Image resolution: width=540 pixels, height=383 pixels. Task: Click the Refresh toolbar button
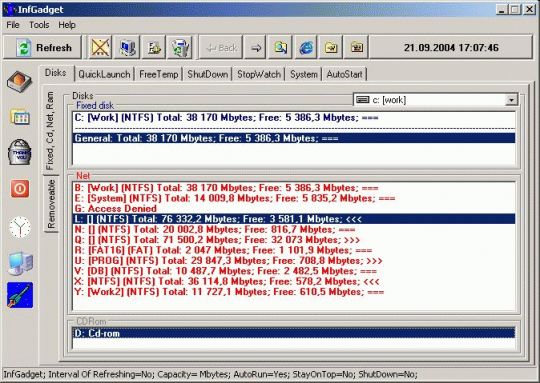point(43,47)
